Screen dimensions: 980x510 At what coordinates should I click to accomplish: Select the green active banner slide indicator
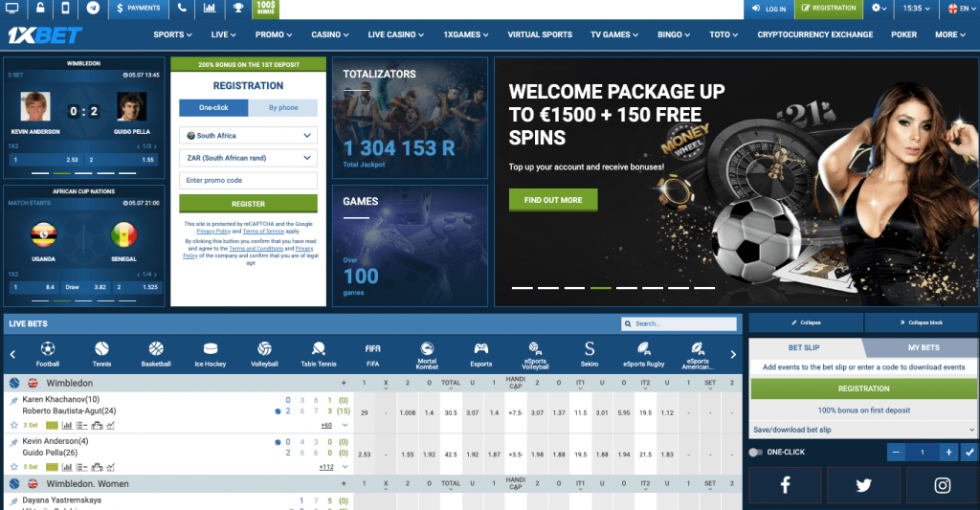[601, 288]
